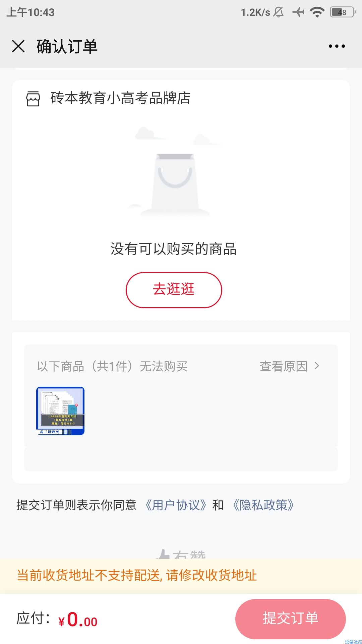Open the 《用户协议》 link
Viewport: 362px width, 644px height.
pos(176,505)
